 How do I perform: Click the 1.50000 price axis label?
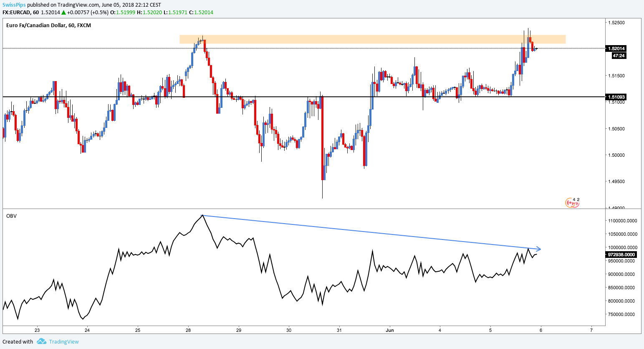pos(616,155)
